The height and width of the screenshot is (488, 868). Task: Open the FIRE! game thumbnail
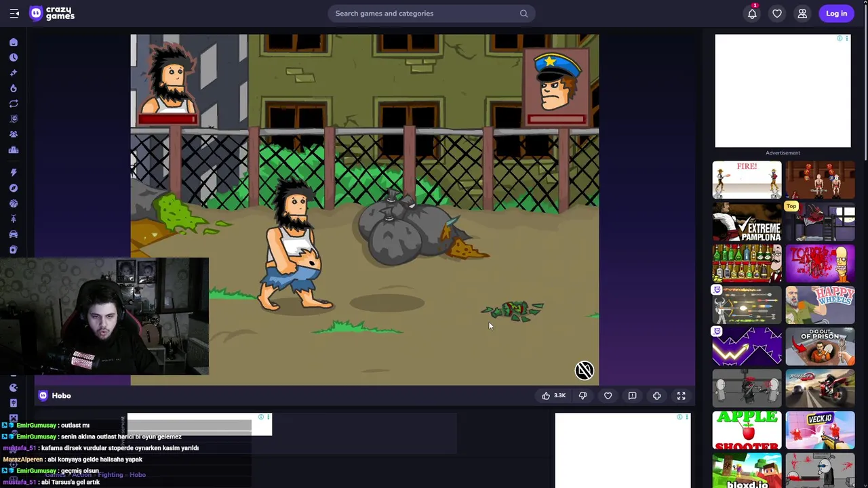point(747,180)
